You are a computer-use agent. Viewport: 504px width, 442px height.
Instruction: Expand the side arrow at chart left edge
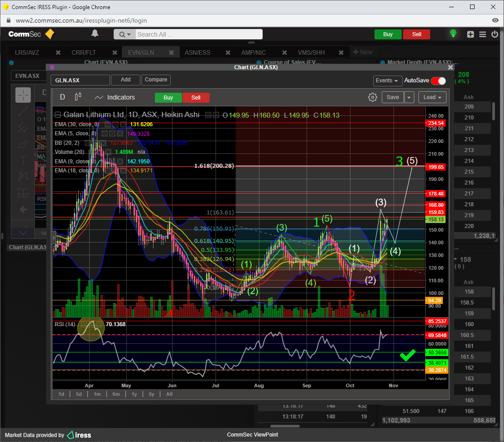click(x=54, y=238)
